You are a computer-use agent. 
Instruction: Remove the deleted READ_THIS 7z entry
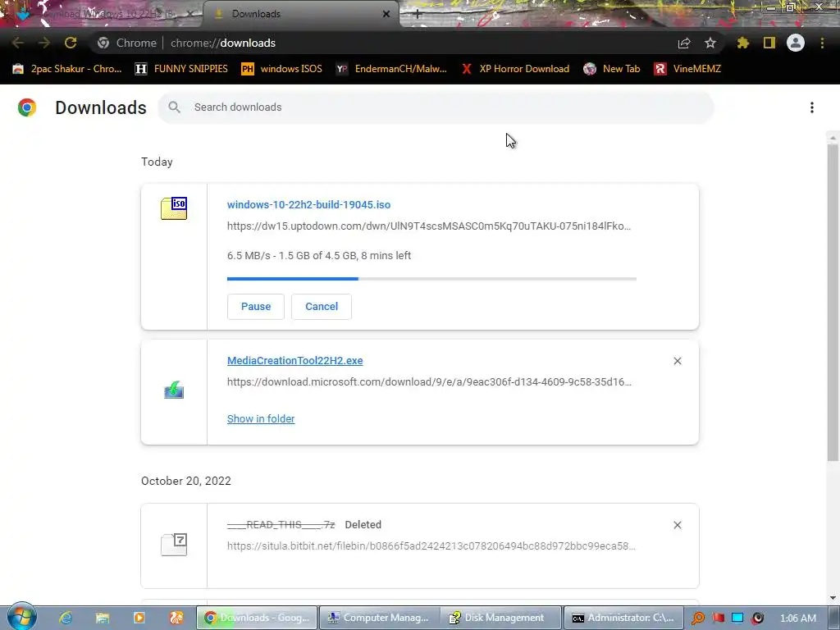pos(678,525)
